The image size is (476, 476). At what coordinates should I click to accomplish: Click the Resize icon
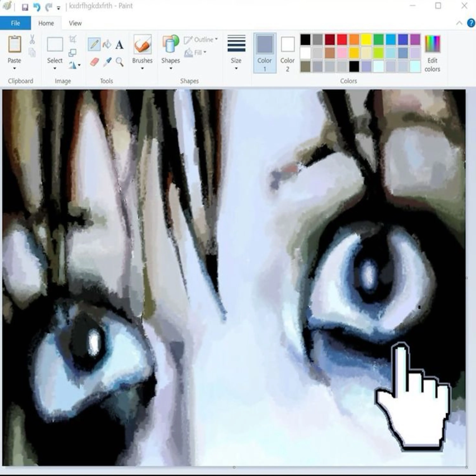(x=73, y=53)
